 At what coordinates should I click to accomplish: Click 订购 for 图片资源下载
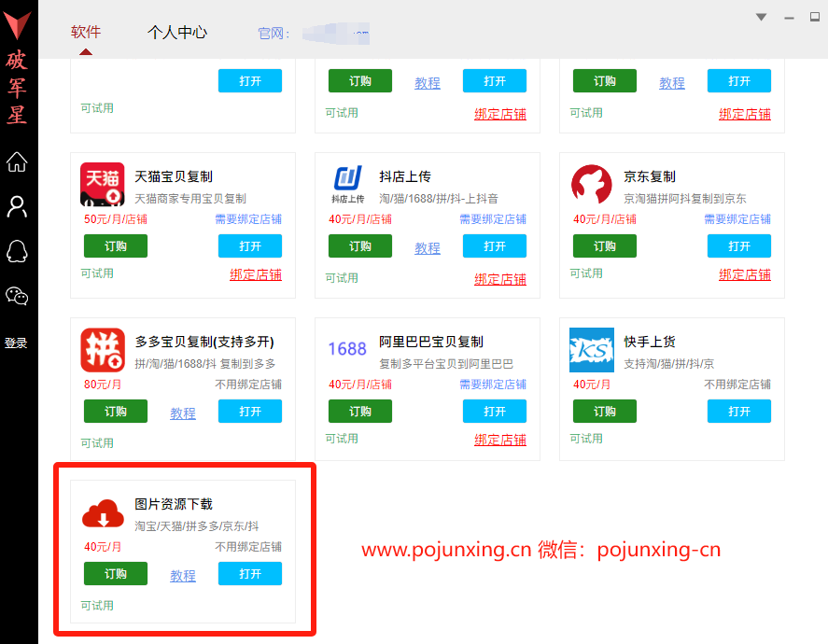tap(116, 574)
